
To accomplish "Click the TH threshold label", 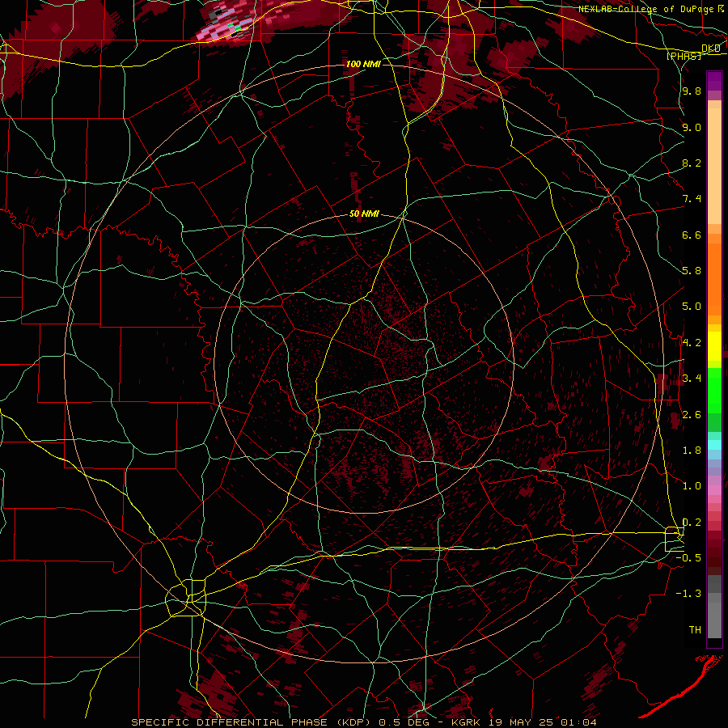I will (695, 630).
